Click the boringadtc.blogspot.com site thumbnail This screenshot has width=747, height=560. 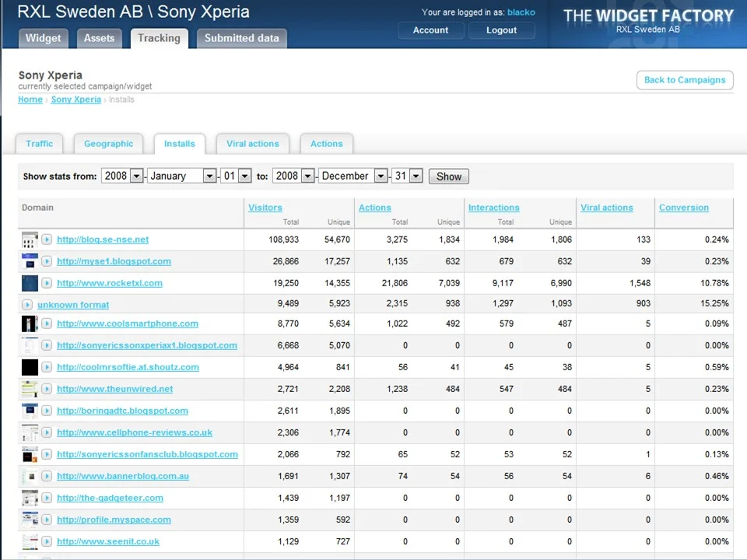pos(30,411)
